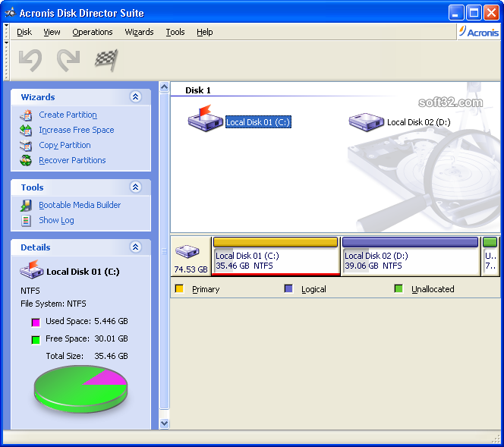The image size is (504, 447).
Task: Click the 'Used Space: 5.446 GB' text
Action: pyautogui.click(x=87, y=321)
